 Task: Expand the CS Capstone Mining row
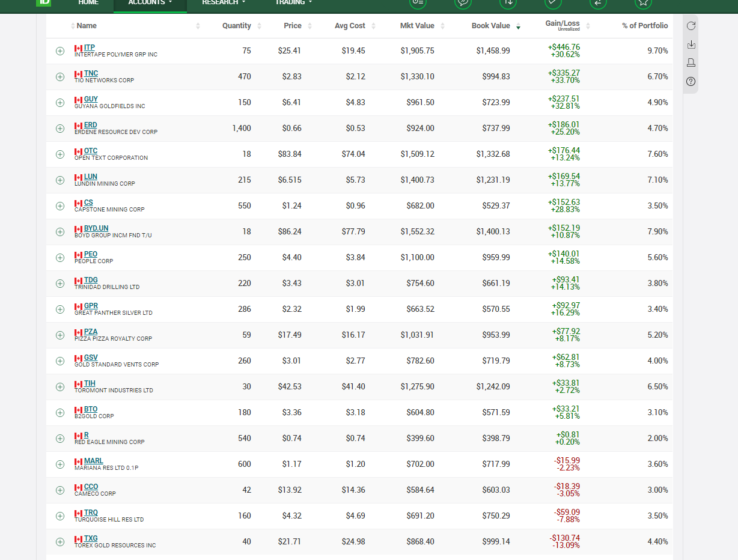coord(60,206)
